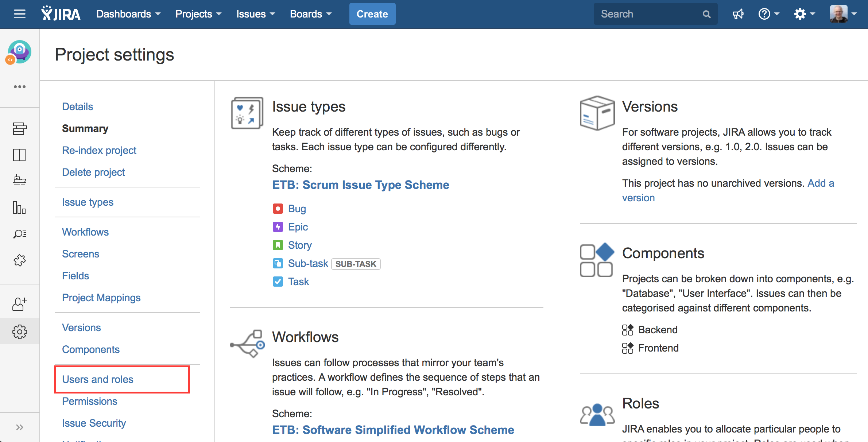Open the Backlog icon in sidebar
This screenshot has height=442, width=868.
coord(20,129)
